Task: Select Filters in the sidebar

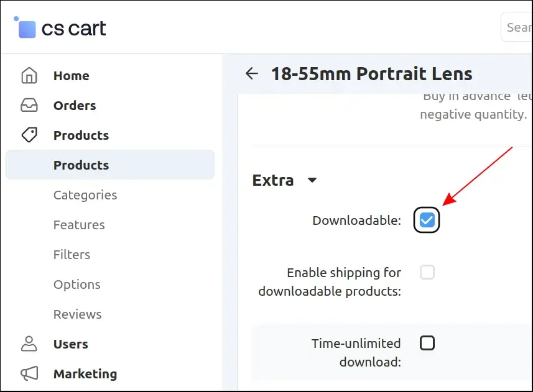Action: pyautogui.click(x=72, y=255)
